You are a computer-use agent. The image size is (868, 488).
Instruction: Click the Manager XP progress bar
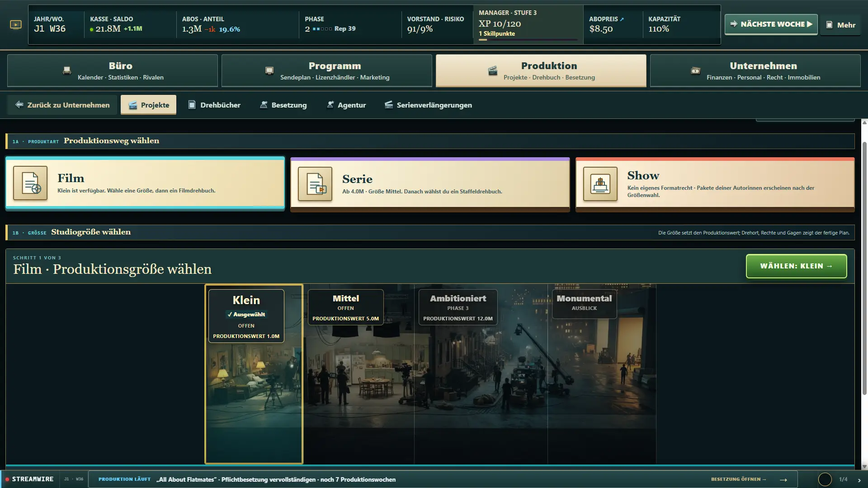528,40
